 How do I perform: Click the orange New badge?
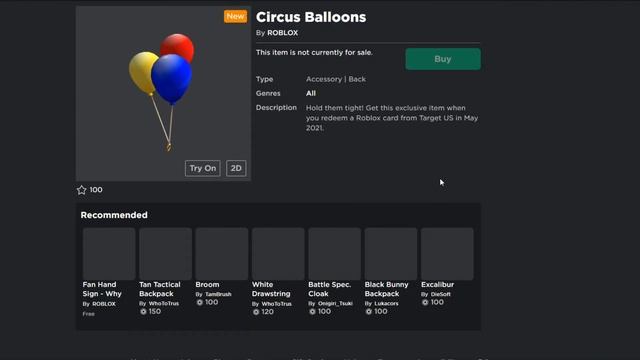(236, 16)
